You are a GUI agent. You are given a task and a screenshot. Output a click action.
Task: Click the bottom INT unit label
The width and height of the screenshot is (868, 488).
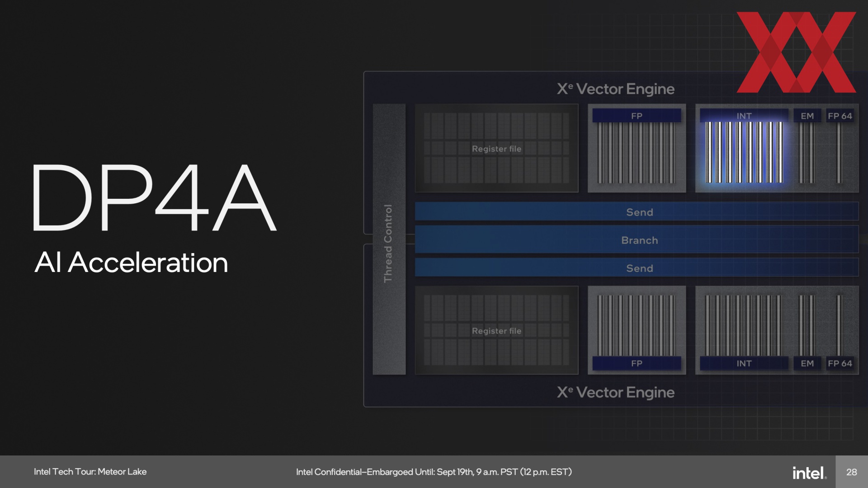click(x=744, y=363)
